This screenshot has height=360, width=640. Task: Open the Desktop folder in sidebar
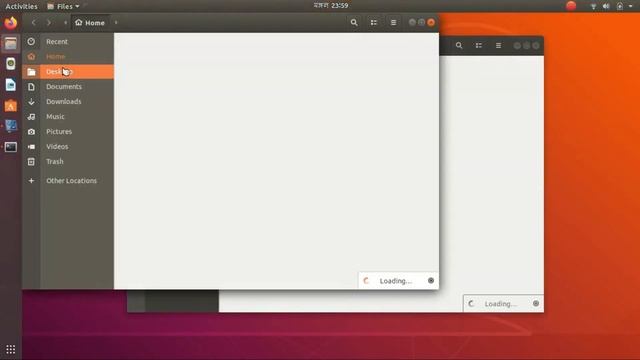68,72
